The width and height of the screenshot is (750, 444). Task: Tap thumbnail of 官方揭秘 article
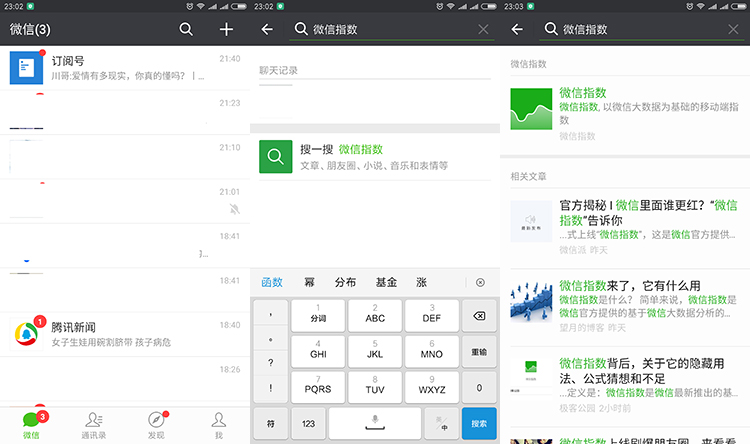click(531, 222)
